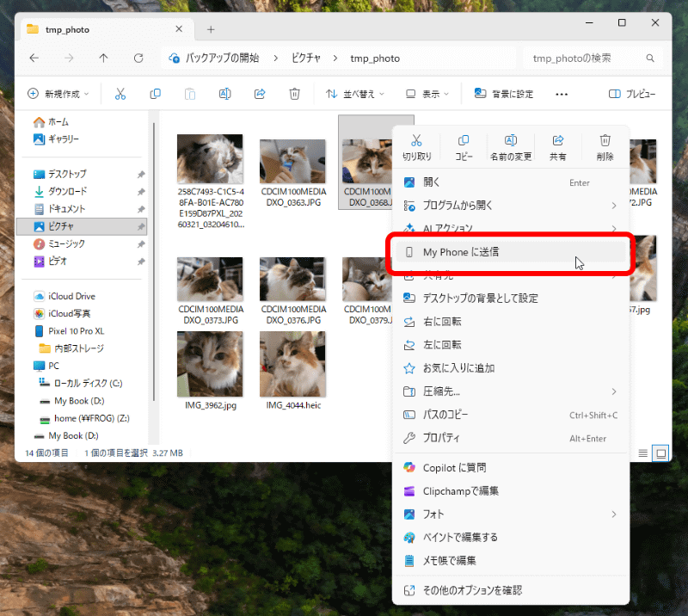Open Pixel 10 Pro XL in sidebar
The height and width of the screenshot is (616, 688).
point(82,331)
